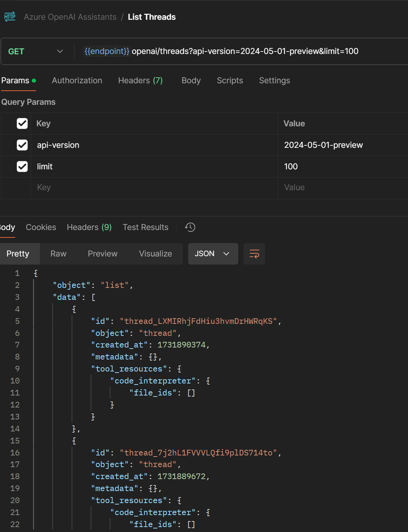Click "tool_resources" key on line 9
The width and height of the screenshot is (408, 532).
click(x=129, y=369)
